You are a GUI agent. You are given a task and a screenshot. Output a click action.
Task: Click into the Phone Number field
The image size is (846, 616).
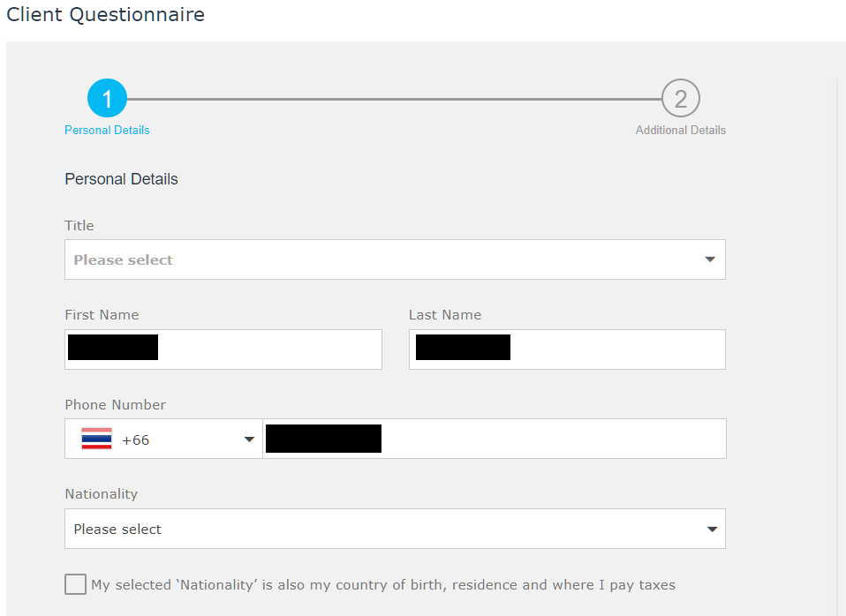495,439
